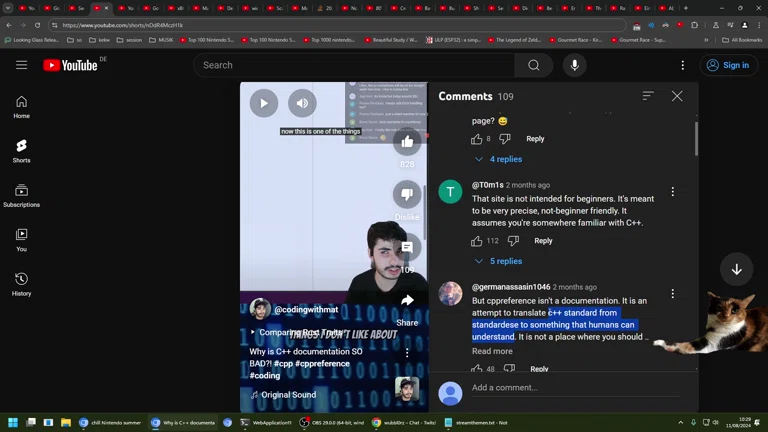Start voice search with the microphone
This screenshot has width=768, height=432.
point(574,65)
